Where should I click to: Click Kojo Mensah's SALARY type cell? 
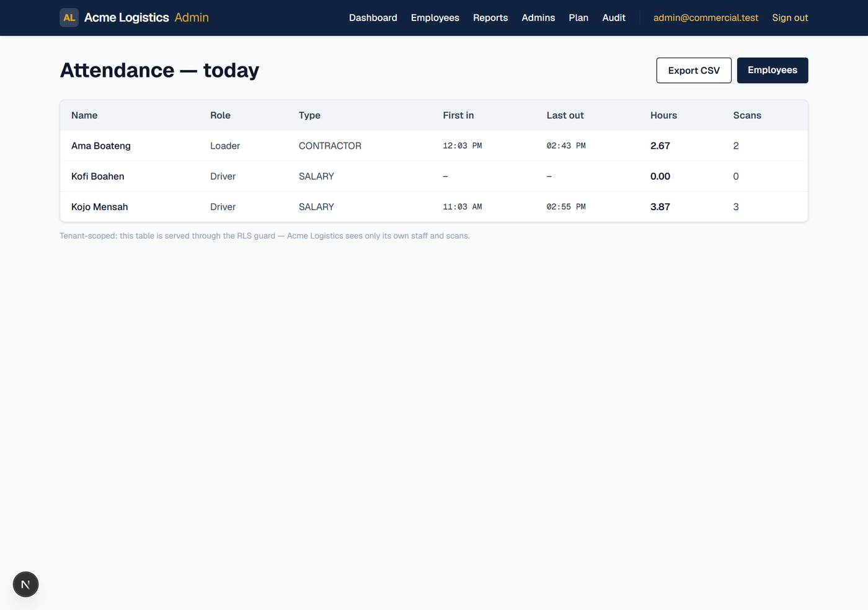316,207
